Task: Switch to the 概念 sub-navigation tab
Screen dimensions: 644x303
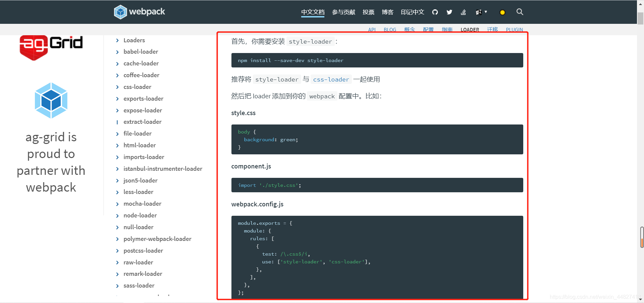Action: tap(410, 30)
